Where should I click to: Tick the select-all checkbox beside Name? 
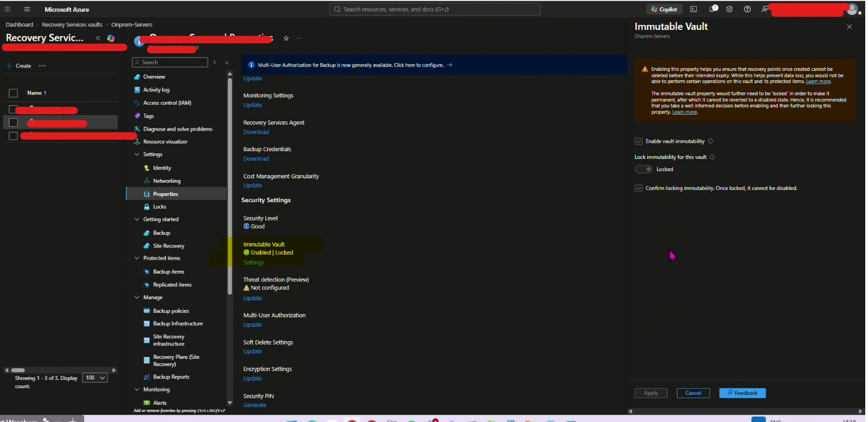tap(13, 93)
